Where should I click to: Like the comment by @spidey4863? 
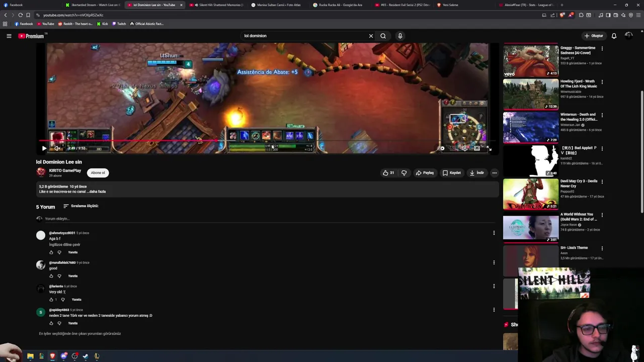(x=51, y=323)
